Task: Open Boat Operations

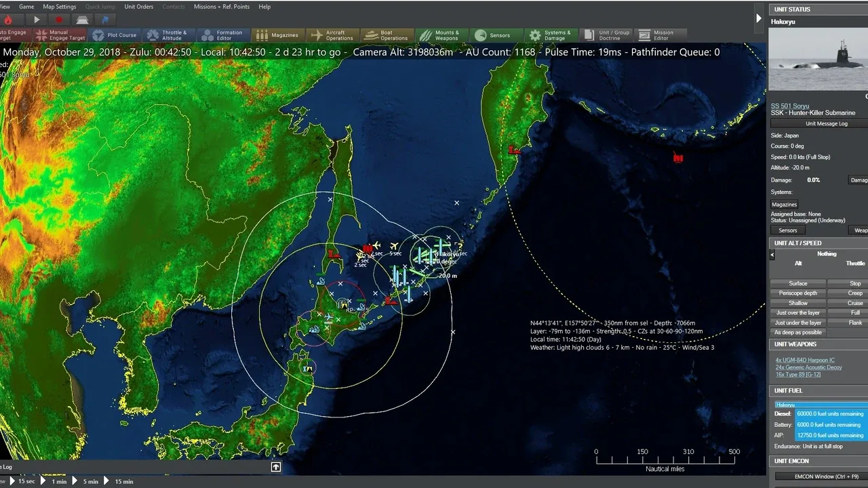Action: [387, 35]
